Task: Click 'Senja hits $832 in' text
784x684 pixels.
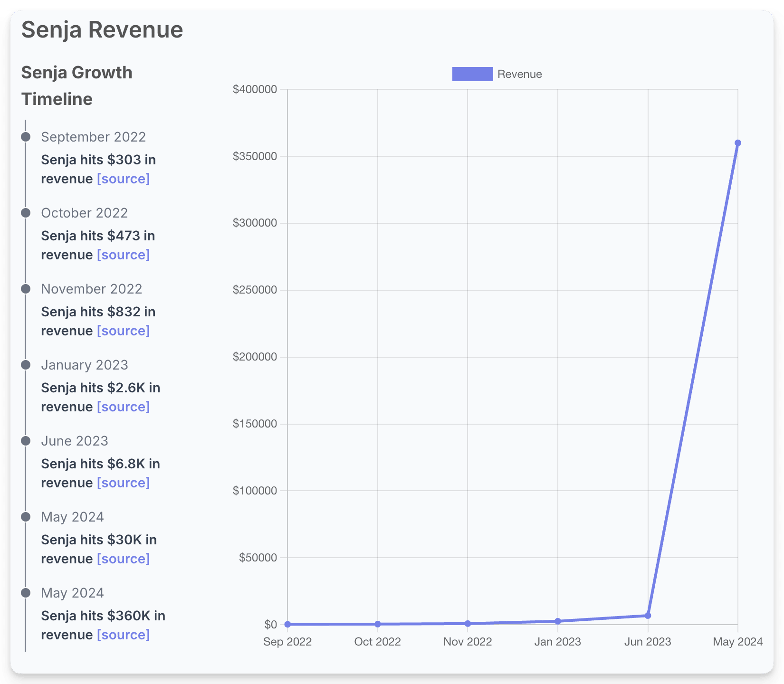Action: click(98, 312)
